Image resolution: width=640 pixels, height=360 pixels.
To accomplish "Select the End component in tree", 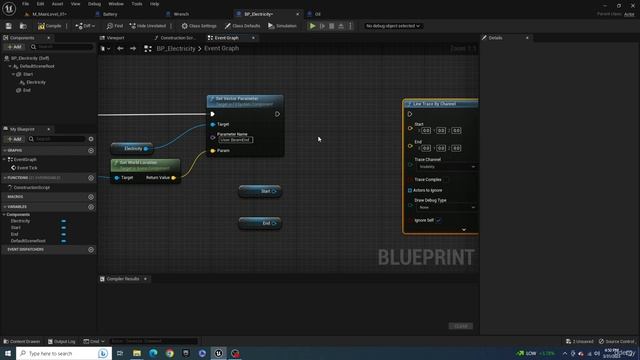I will pos(27,90).
